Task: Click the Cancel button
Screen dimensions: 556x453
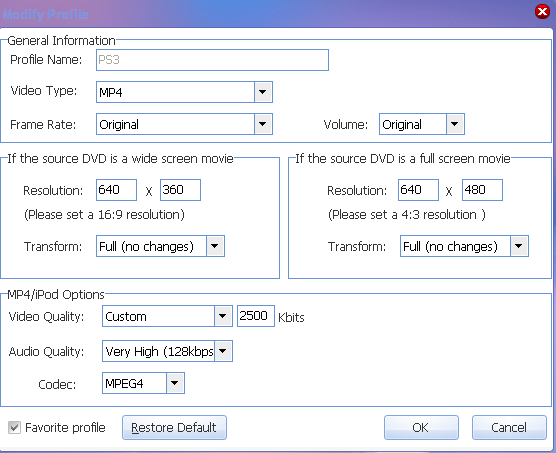Action: 509,427
